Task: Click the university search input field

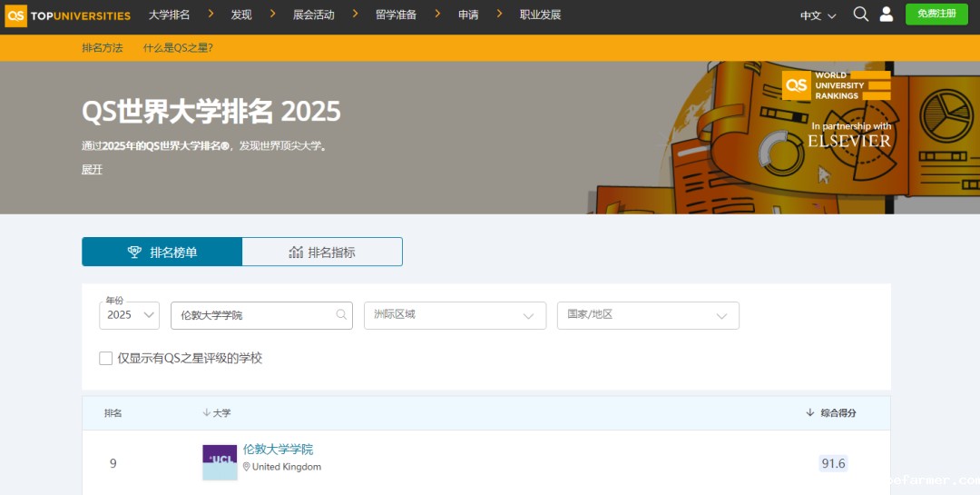Action: [x=262, y=315]
